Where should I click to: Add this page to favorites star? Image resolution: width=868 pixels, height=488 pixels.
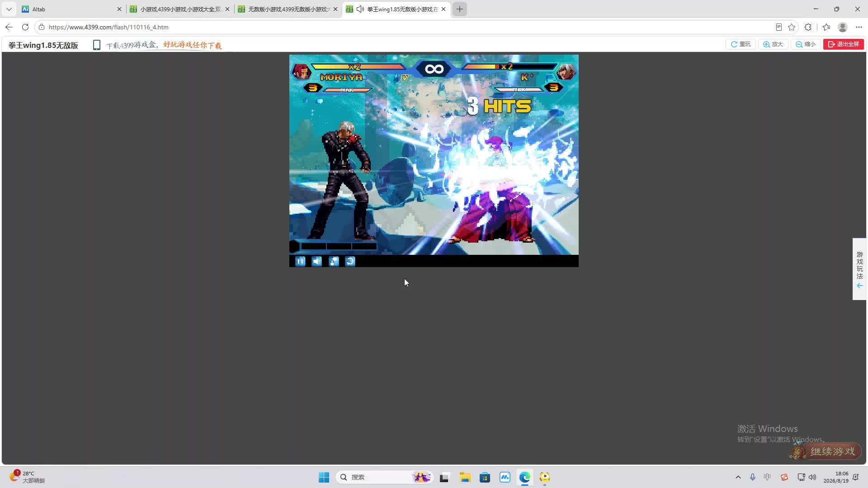click(x=792, y=27)
